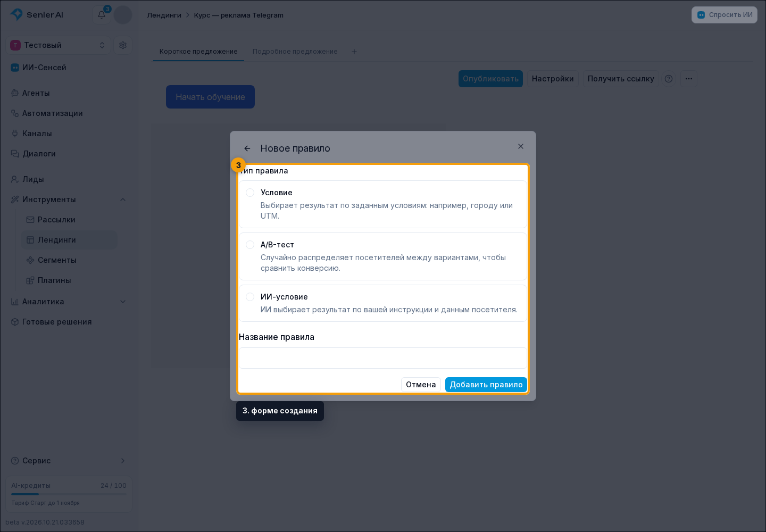Open Лиды in the sidebar
Screen dimensions: 766x532
tap(69, 179)
